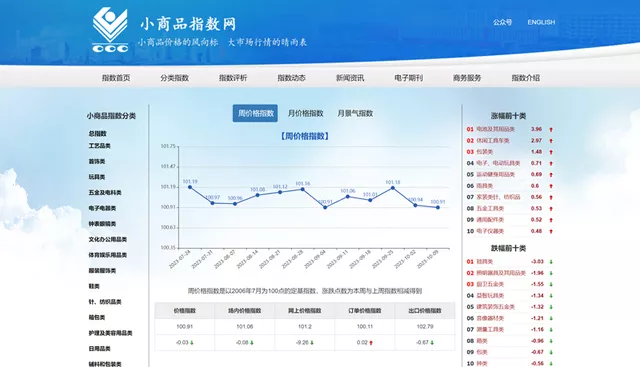Click the 2023-07-24 chart point 101.19
640x367 pixels.
point(190,187)
